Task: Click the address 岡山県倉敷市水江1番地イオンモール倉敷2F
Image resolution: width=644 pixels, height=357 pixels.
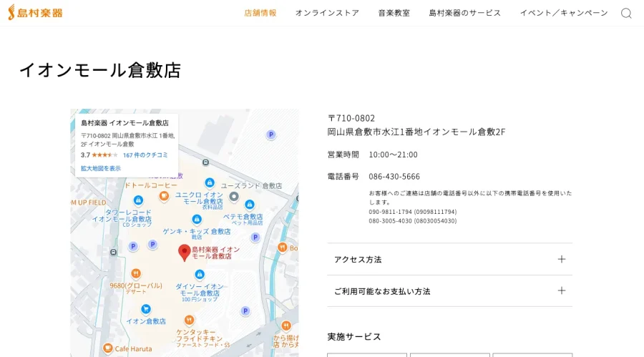Action: 416,132
